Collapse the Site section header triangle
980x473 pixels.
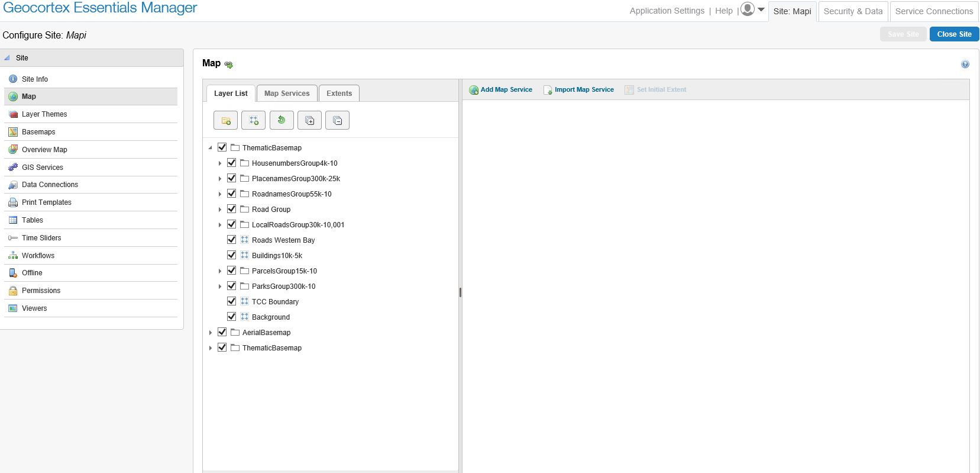pyautogui.click(x=7, y=58)
